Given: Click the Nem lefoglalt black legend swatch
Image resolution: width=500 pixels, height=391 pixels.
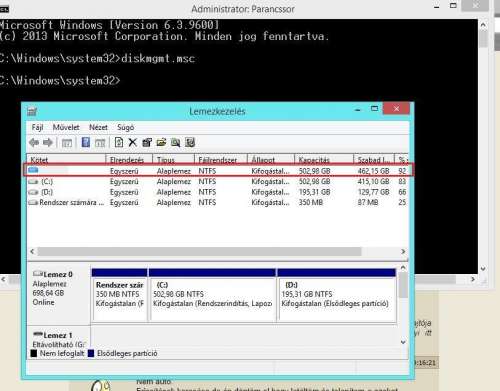Looking at the screenshot, I should [x=33, y=353].
